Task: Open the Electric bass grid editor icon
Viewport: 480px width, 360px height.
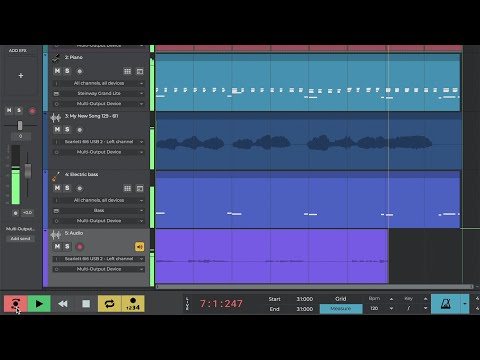Action: point(127,188)
